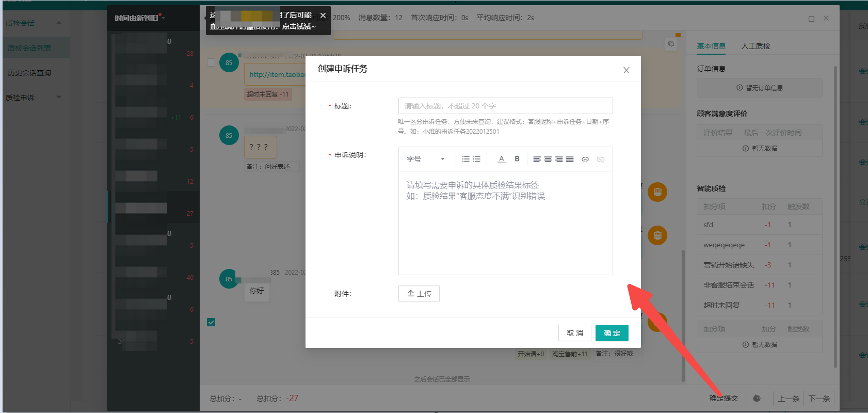This screenshot has width=868, height=413.
Task: Dismiss the dark tooltip popup with its X
Action: coord(323,15)
